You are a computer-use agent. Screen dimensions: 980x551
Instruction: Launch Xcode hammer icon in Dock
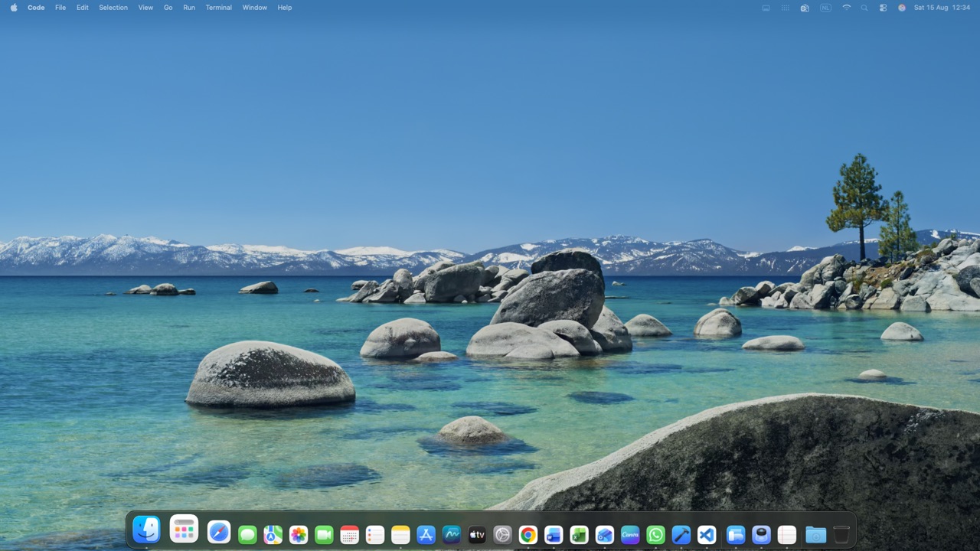(681, 535)
